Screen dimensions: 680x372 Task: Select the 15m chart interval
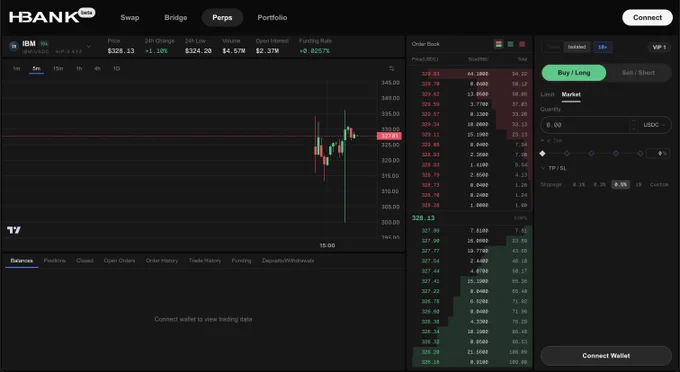(x=58, y=69)
